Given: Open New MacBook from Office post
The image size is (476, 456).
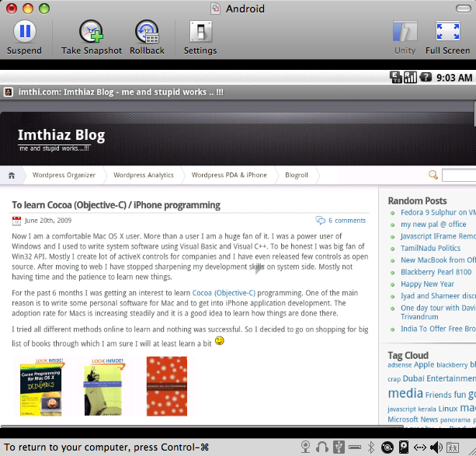Looking at the screenshot, I should point(438,260).
